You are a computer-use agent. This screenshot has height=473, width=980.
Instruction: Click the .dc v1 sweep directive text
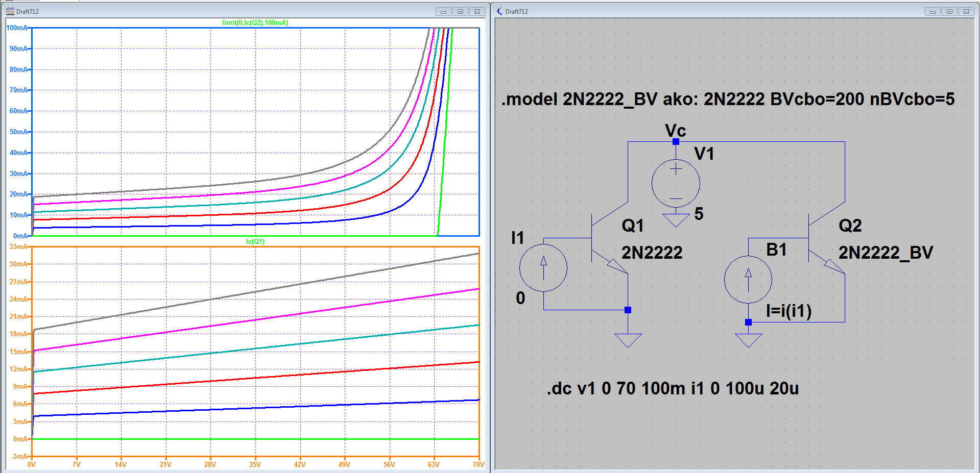pyautogui.click(x=673, y=388)
